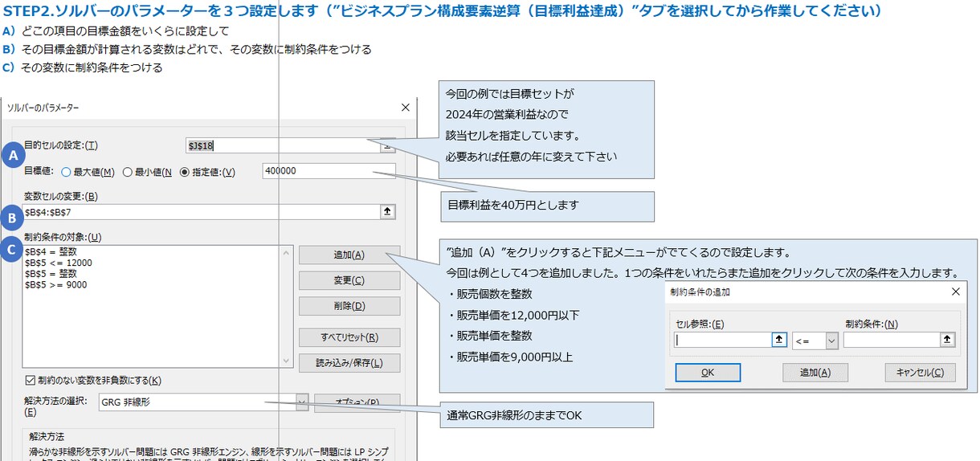Click 追加(A) in 制約条件の追加 dialog
The height and width of the screenshot is (461, 980).
pos(815,373)
